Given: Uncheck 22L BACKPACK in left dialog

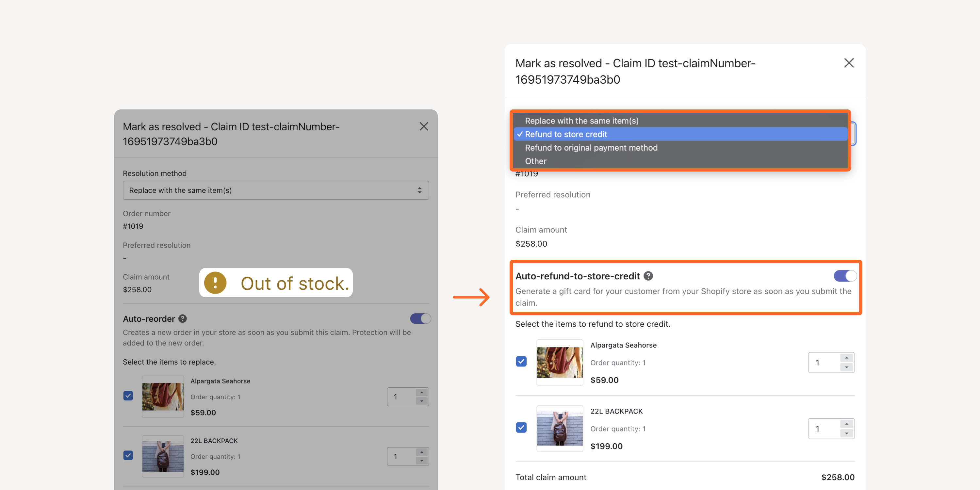Looking at the screenshot, I should pos(128,455).
